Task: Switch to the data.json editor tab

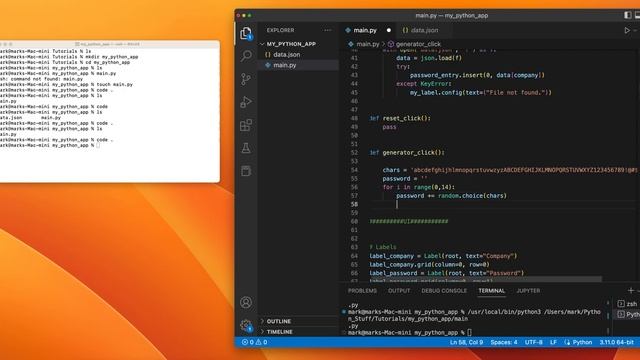Action: point(424,30)
